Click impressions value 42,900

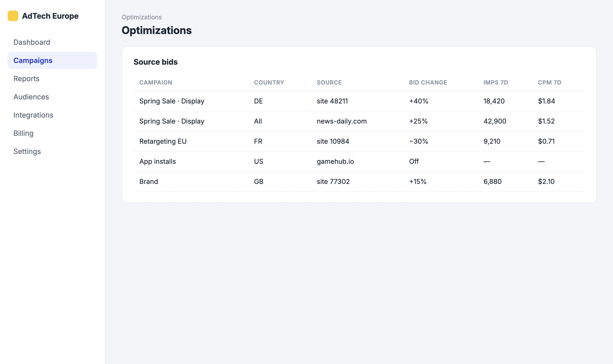(494, 121)
